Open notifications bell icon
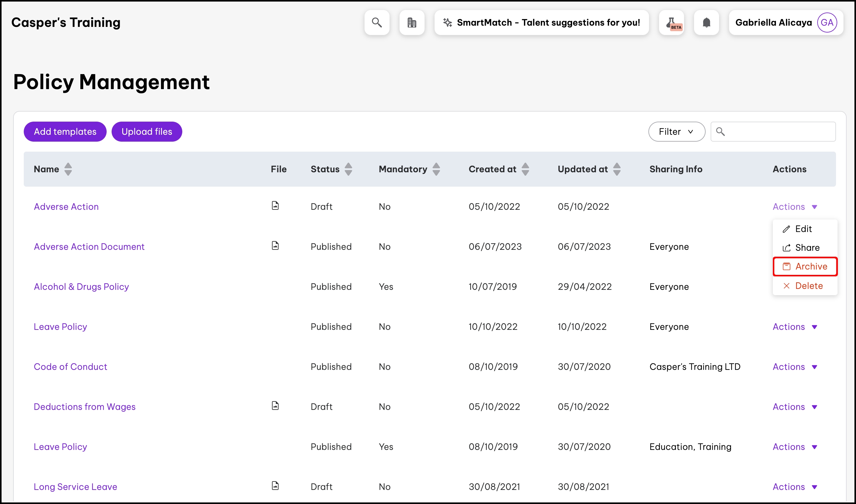The height and width of the screenshot is (504, 856). pyautogui.click(x=706, y=23)
